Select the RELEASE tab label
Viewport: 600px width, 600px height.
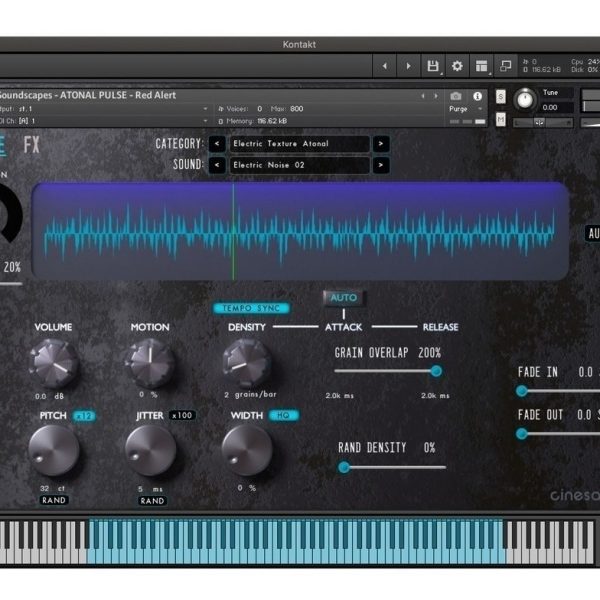click(440, 327)
